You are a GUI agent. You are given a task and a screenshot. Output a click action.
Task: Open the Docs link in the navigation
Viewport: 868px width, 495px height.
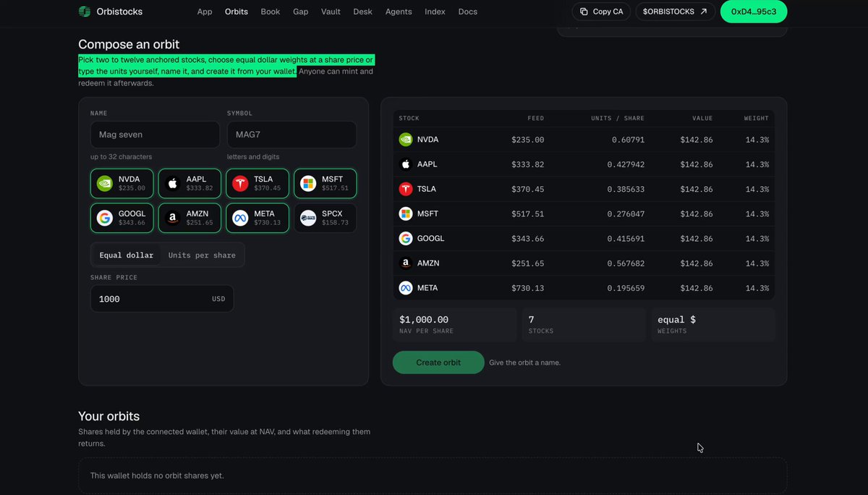468,12
